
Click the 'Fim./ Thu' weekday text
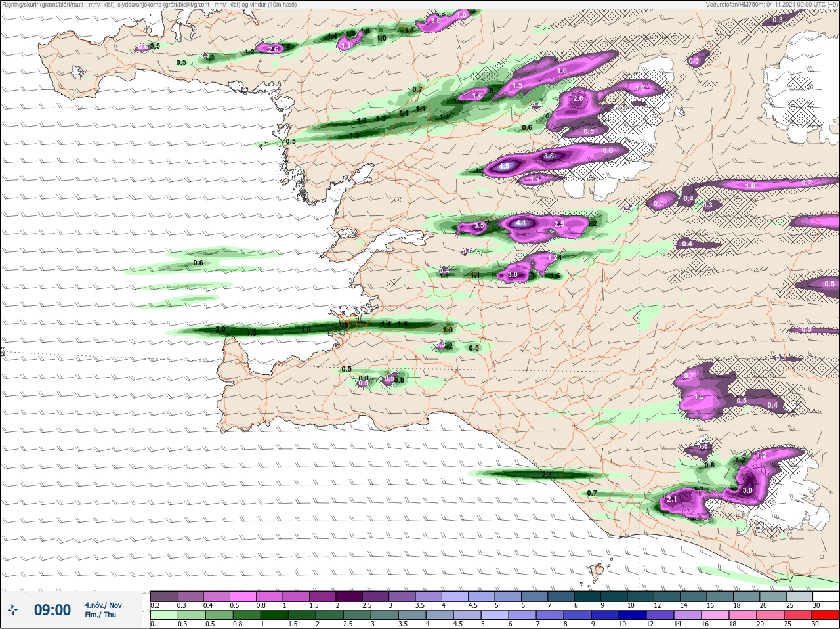pyautogui.click(x=100, y=615)
